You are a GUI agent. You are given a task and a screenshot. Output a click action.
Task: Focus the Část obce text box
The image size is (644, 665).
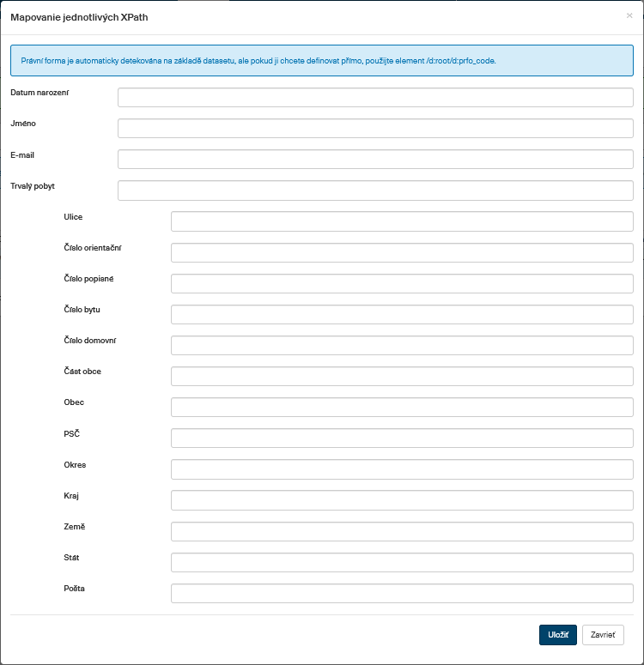pyautogui.click(x=402, y=376)
